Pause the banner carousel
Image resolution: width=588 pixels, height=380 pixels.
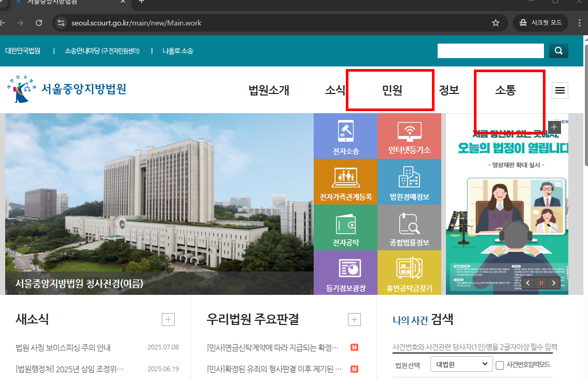(541, 282)
